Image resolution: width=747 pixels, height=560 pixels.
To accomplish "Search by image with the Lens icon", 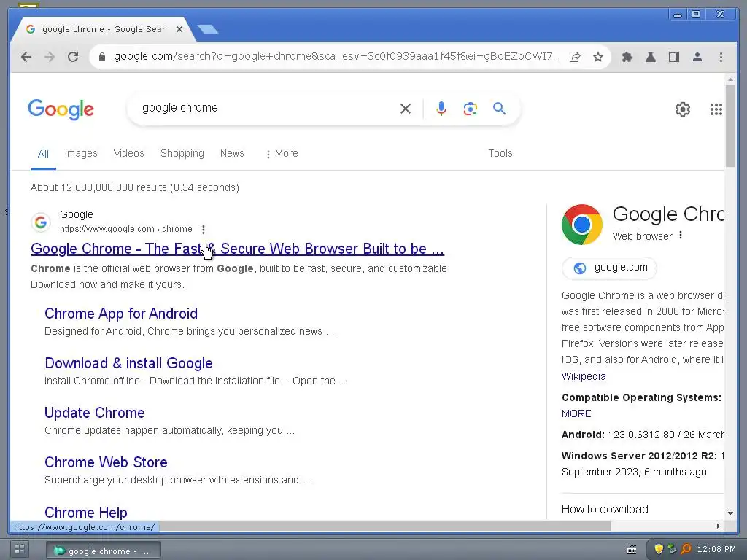I will click(x=471, y=109).
